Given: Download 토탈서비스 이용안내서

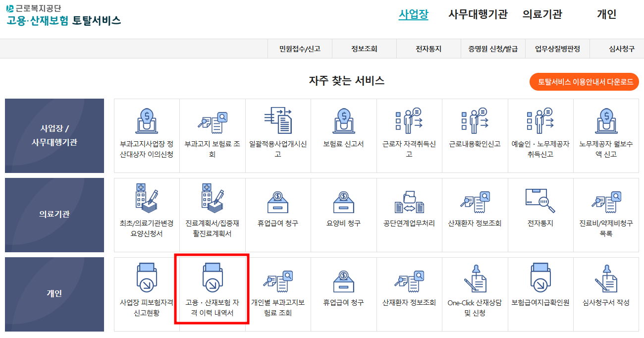Looking at the screenshot, I should tap(585, 82).
